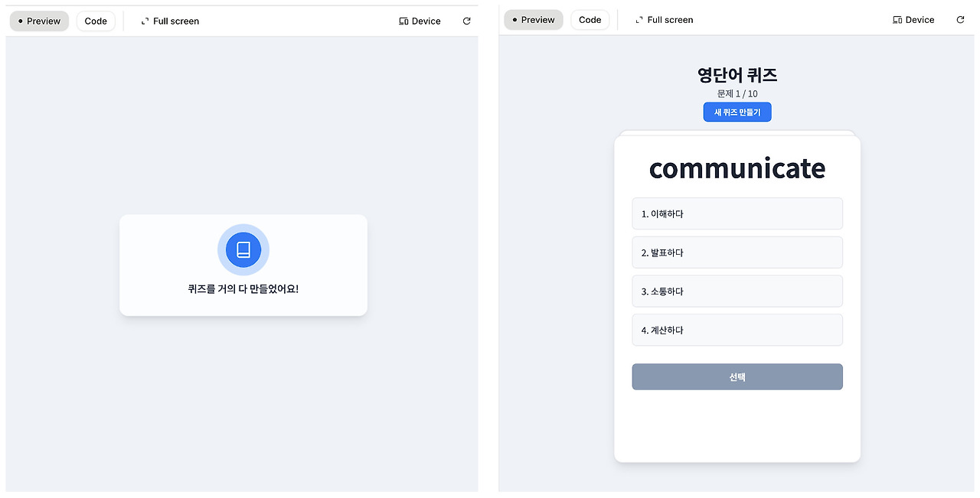Viewport: 980px width, 498px height.
Task: Open Device preview mode for the quiz panel
Action: click(x=913, y=19)
